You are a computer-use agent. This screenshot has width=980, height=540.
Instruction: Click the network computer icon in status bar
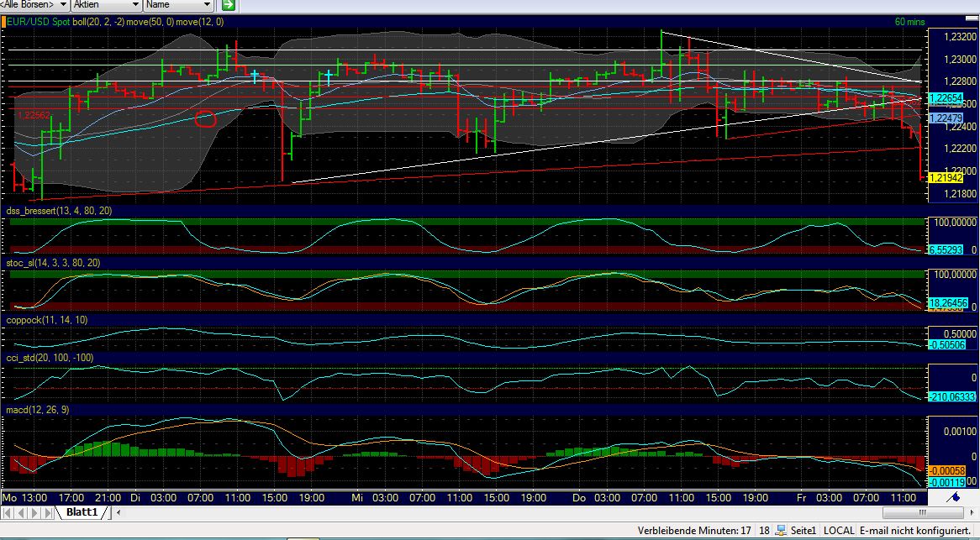782,530
